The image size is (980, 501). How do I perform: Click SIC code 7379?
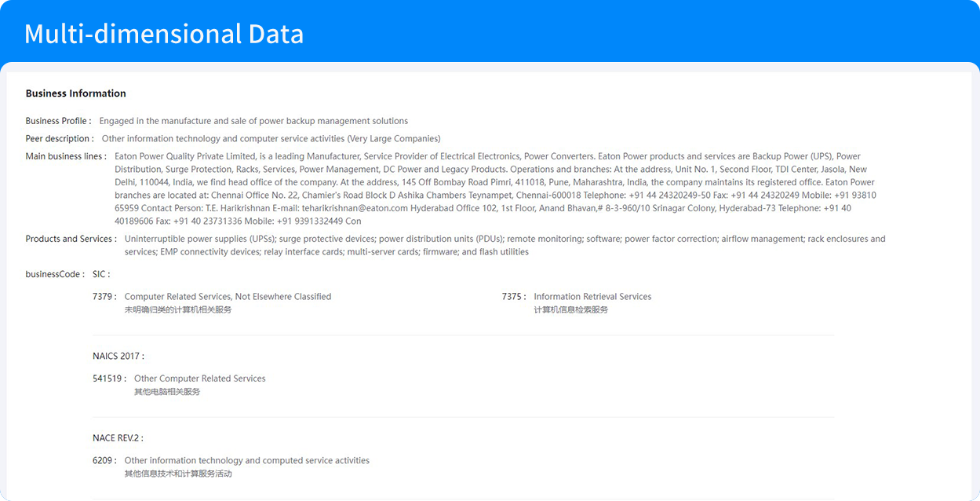(104, 297)
